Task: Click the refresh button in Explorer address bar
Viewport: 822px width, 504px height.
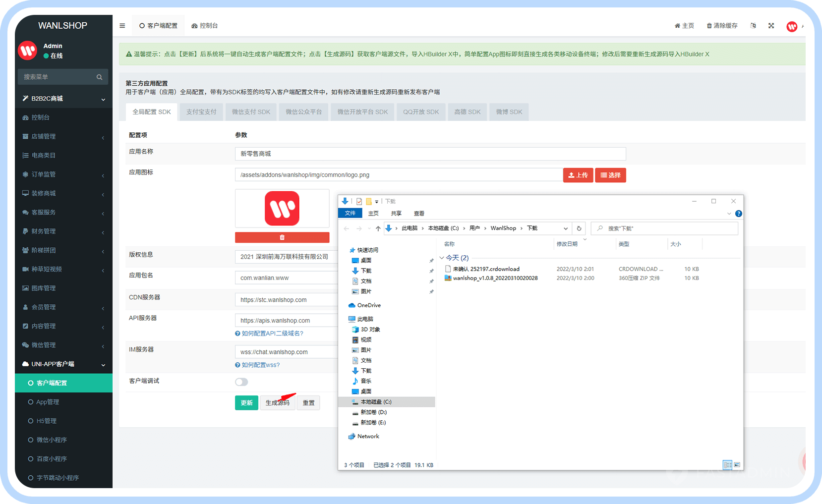Action: coord(579,228)
